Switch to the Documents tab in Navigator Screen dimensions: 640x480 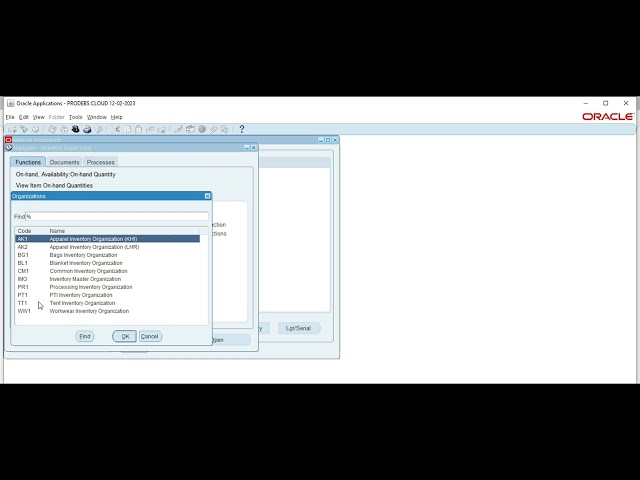[x=64, y=162]
